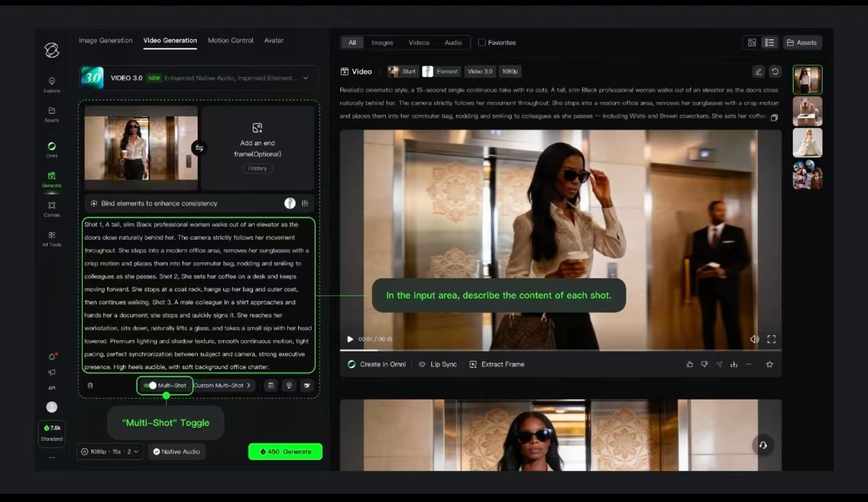Open the Canvas sidebar icon
Viewport: 868px width, 502px height.
(52, 209)
